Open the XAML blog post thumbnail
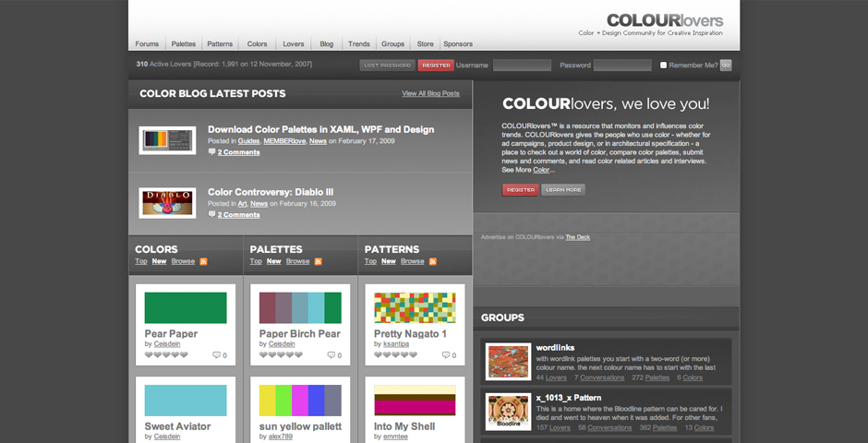The height and width of the screenshot is (443, 868). (x=167, y=140)
